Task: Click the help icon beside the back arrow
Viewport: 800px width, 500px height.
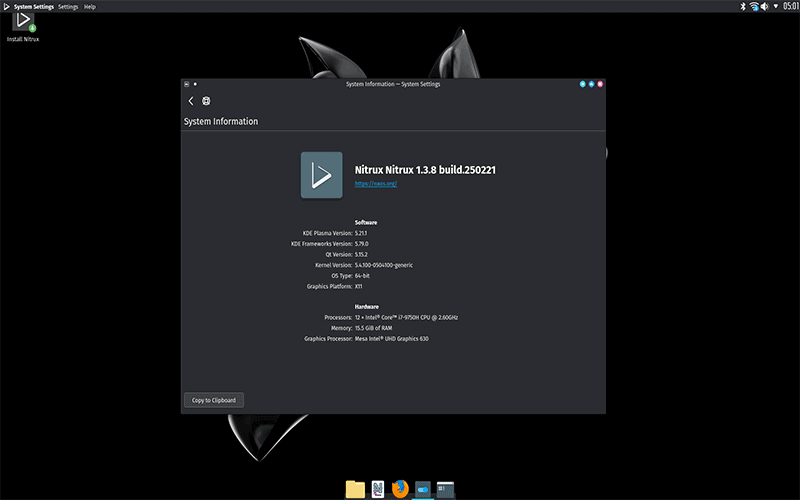Action: coord(206,101)
